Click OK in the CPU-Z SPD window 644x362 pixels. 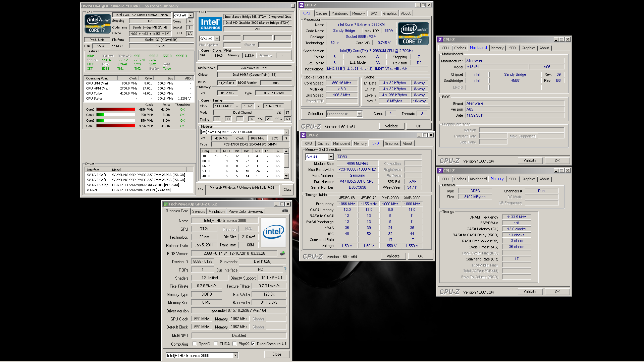click(420, 256)
